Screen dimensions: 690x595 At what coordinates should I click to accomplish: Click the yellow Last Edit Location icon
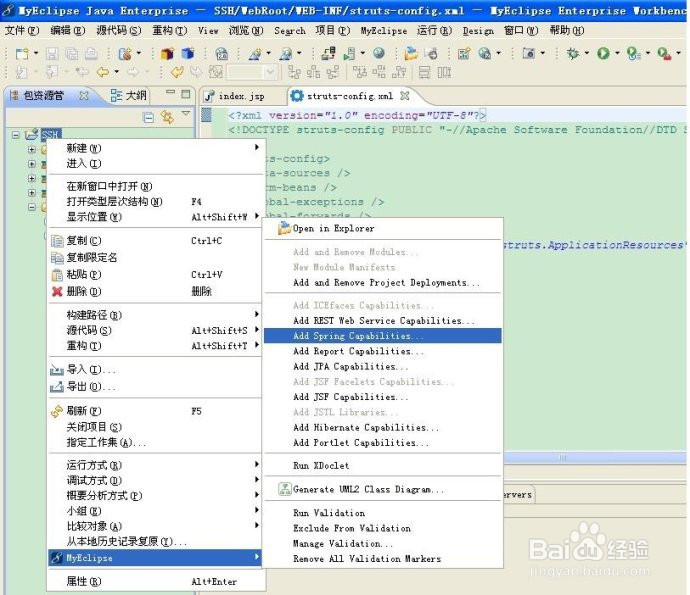coord(177,72)
